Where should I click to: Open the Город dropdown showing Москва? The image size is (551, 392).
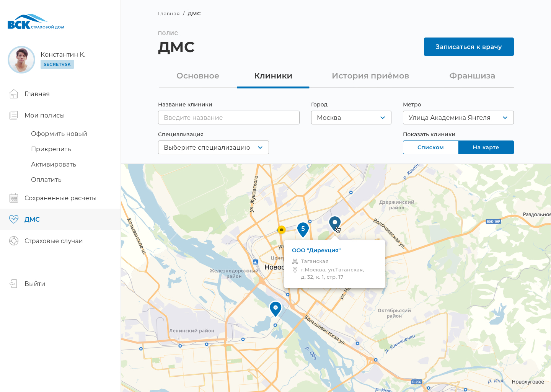351,118
